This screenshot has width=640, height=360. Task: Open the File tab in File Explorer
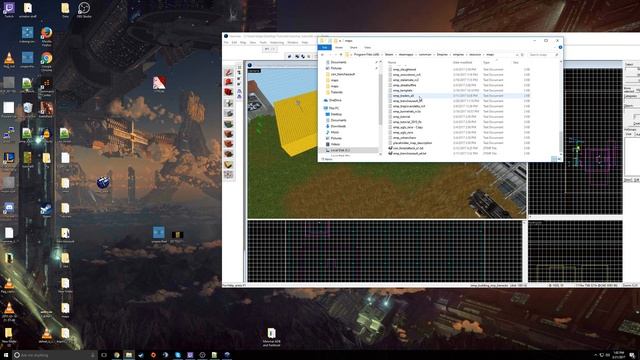pyautogui.click(x=325, y=47)
